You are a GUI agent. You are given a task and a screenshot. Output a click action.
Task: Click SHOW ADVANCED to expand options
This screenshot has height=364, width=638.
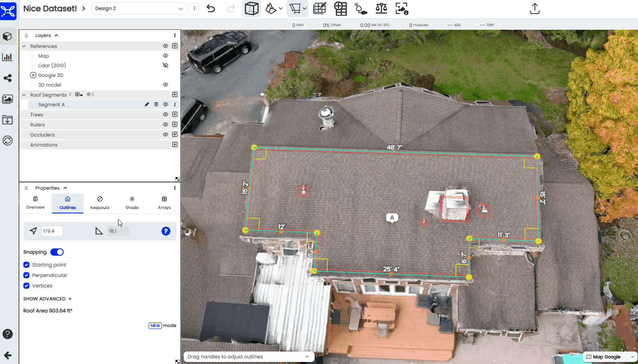[48, 299]
